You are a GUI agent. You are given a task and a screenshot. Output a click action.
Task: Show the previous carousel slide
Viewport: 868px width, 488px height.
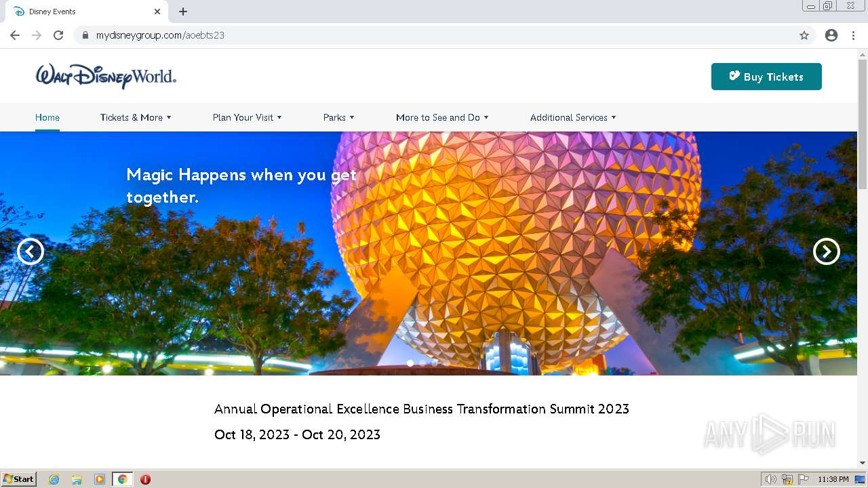[31, 251]
